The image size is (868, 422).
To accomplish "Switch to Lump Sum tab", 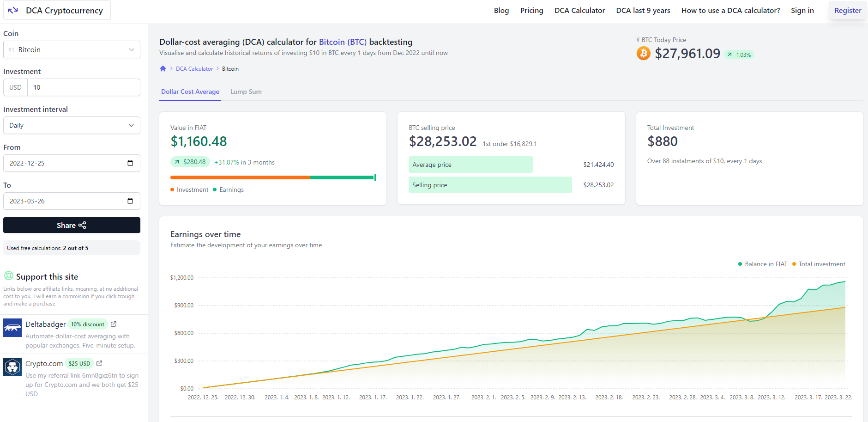I will click(x=246, y=92).
